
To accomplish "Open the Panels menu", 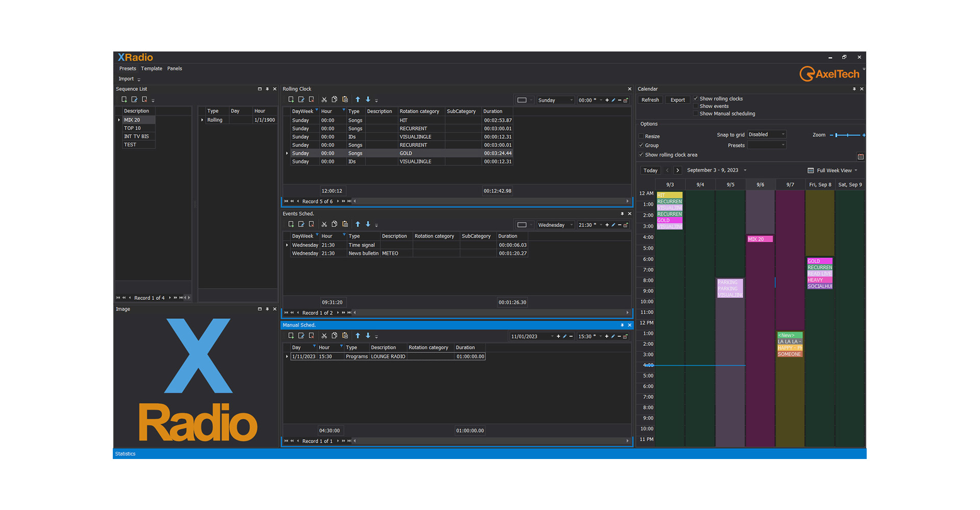I will [175, 69].
